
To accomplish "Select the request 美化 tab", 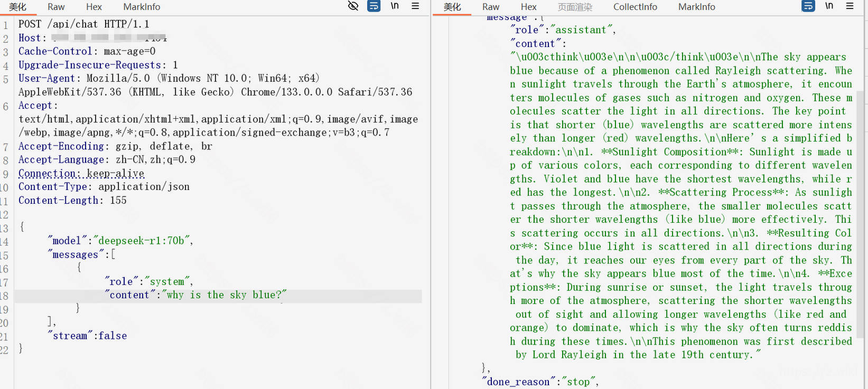I will pos(17,7).
